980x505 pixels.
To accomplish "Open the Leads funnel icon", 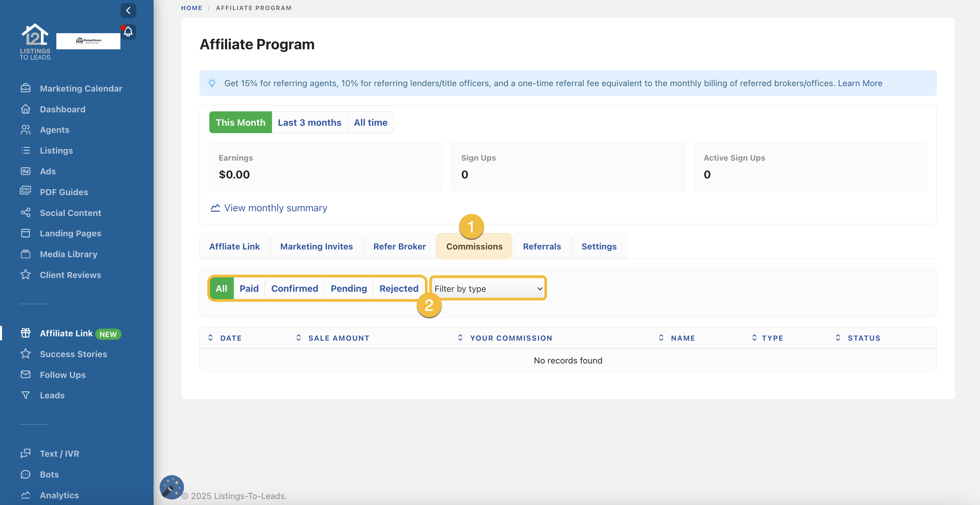I will pos(25,395).
